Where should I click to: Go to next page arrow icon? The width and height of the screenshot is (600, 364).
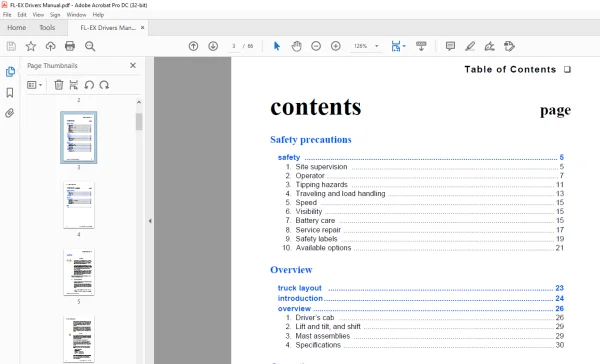tap(213, 46)
